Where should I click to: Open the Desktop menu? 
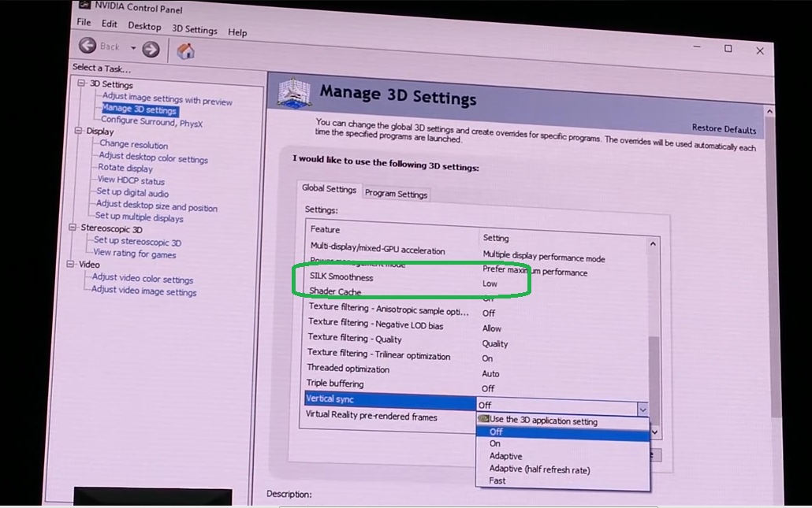144,26
